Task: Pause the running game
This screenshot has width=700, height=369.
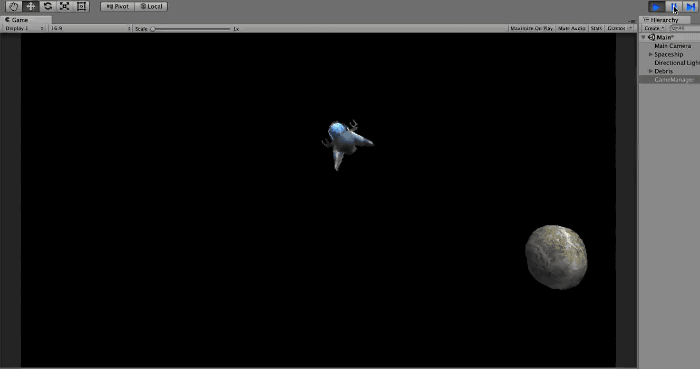Action: [673, 7]
